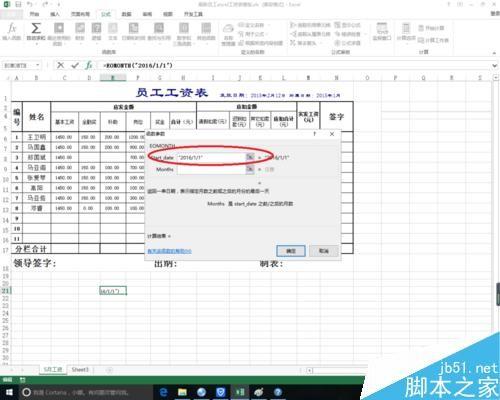Switch to the Sheet3 worksheet tab

(80, 370)
